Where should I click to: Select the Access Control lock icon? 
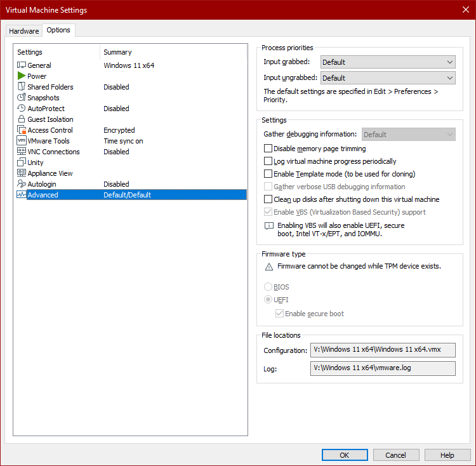tap(22, 130)
